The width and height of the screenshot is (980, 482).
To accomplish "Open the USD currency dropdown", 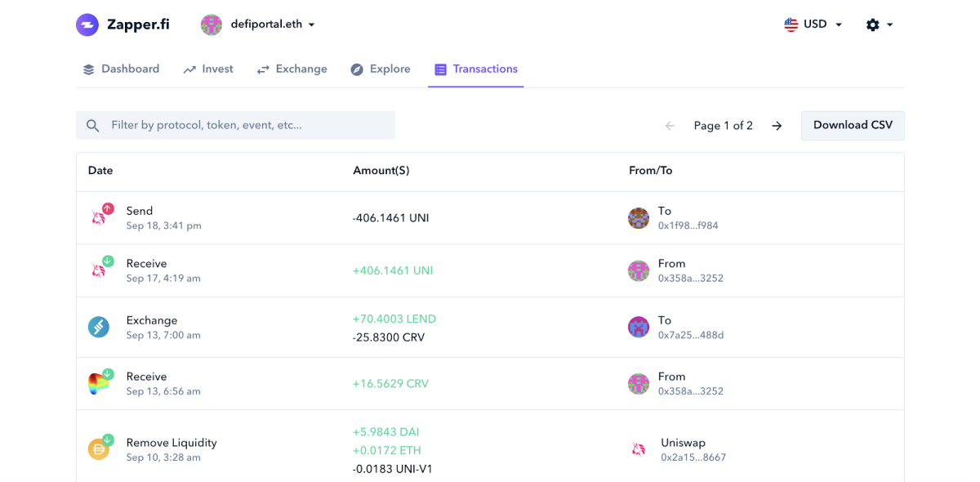I will click(813, 25).
